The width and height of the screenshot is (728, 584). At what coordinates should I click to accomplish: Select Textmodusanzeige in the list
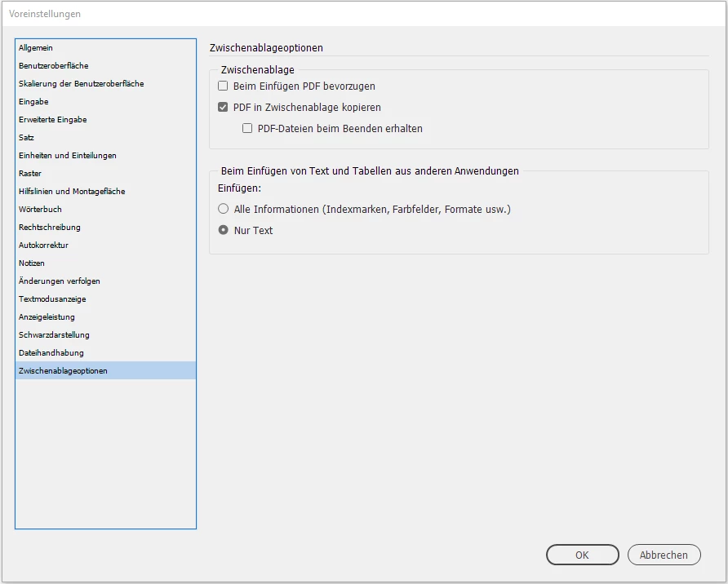105,299
